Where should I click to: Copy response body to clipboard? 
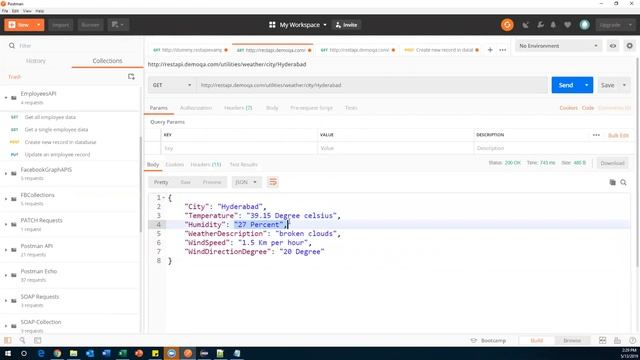click(612, 182)
